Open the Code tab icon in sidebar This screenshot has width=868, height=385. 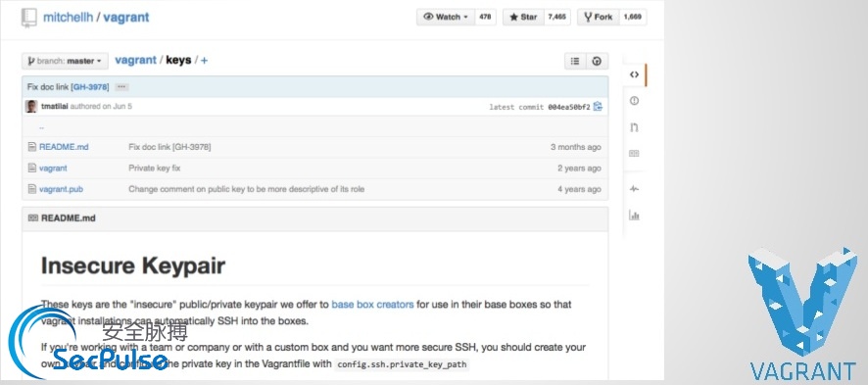635,74
